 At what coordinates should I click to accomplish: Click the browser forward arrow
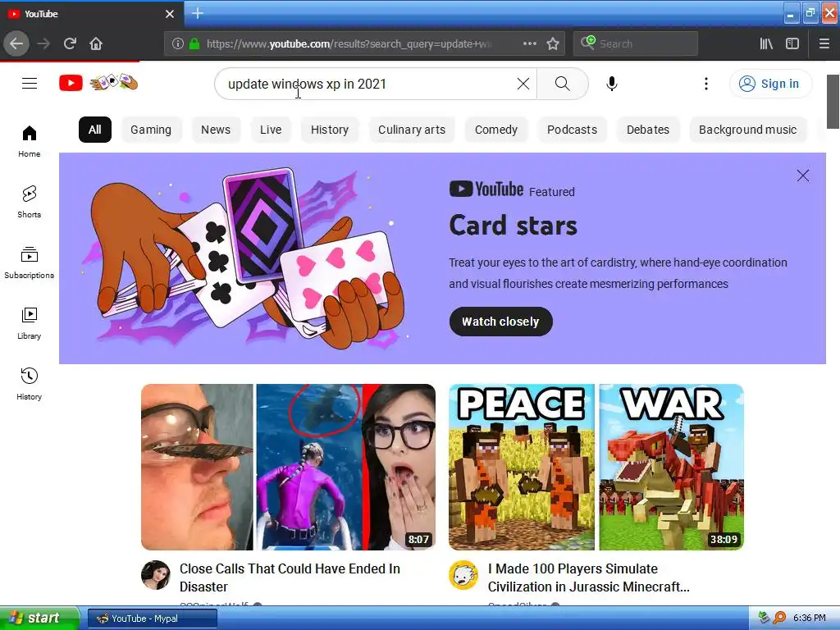44,43
